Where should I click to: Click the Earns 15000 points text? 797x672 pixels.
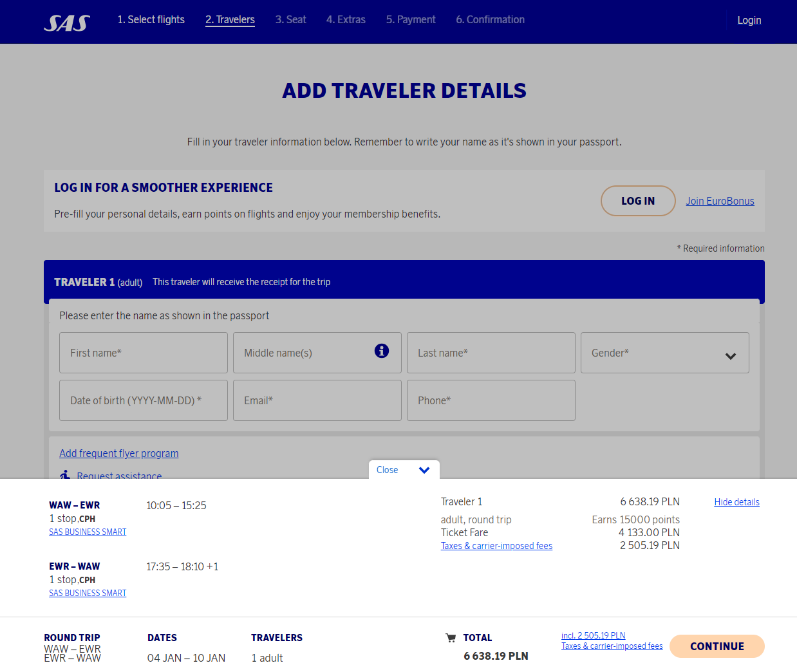(635, 519)
